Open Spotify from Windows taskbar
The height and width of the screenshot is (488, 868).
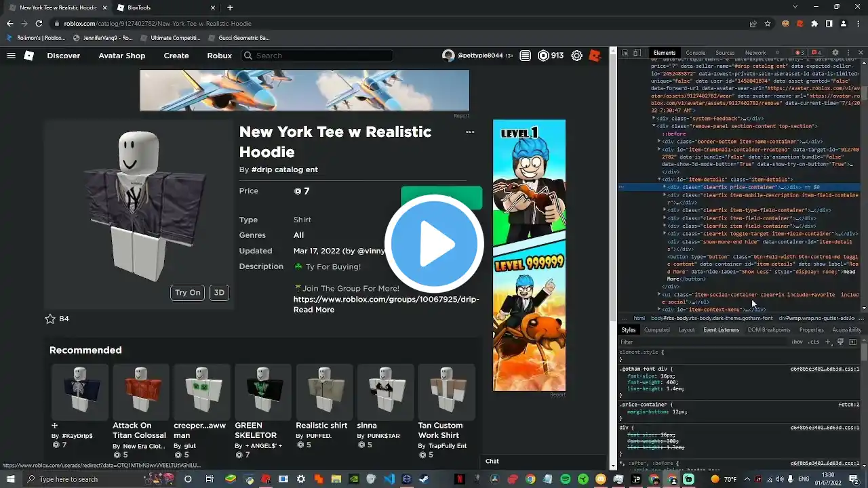(566, 479)
